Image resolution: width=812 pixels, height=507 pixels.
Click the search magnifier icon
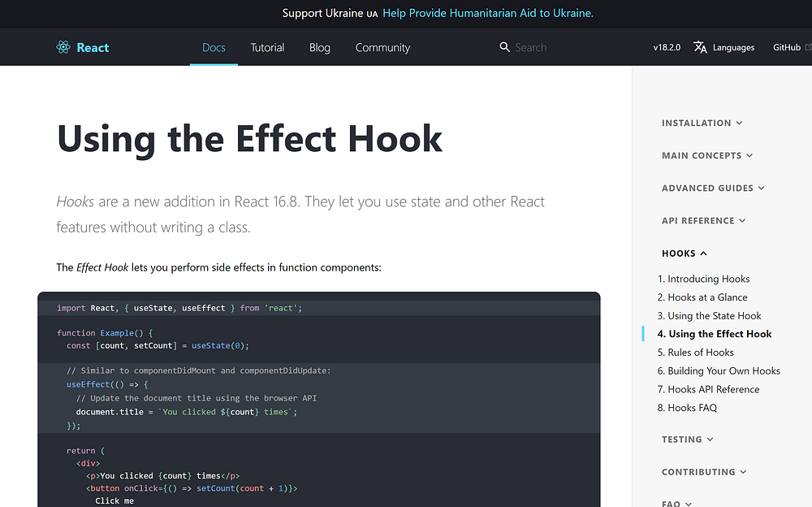point(504,47)
